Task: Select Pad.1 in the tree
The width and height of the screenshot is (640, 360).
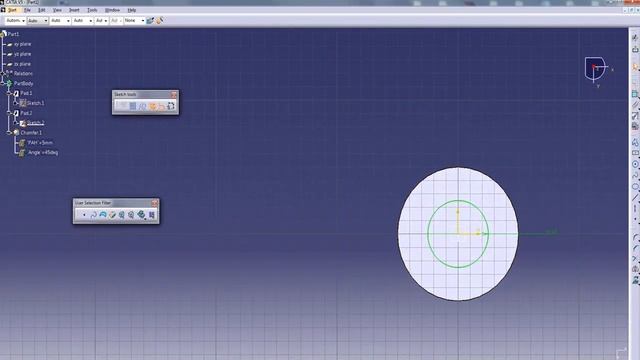Action: coord(26,93)
